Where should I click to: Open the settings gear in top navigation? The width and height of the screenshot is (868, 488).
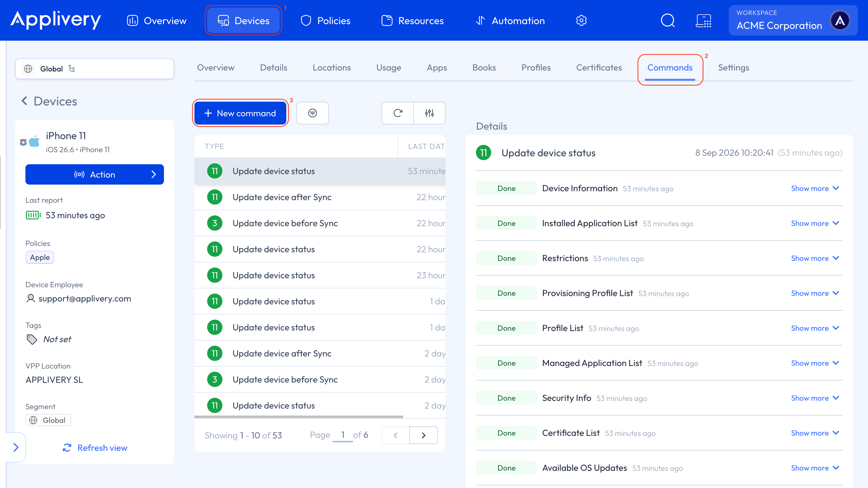click(581, 21)
